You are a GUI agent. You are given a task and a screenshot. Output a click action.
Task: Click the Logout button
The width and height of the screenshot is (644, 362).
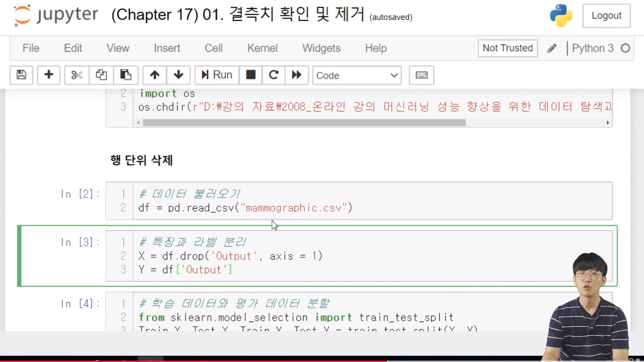click(x=606, y=16)
